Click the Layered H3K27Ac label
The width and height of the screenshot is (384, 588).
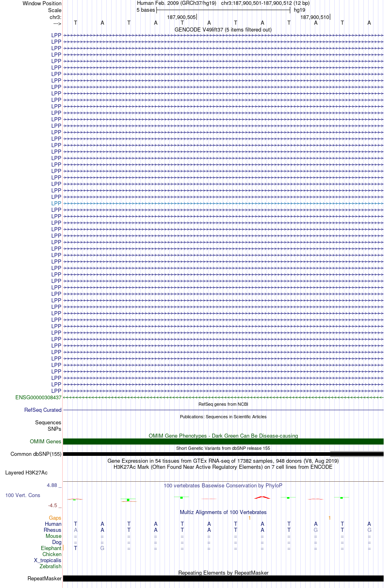click(x=26, y=472)
